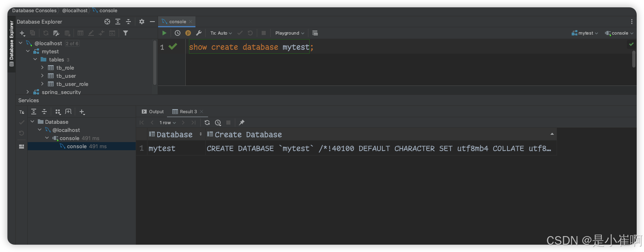Click the 2 of 6 schemas badge
The height and width of the screenshot is (252, 644).
72,44
